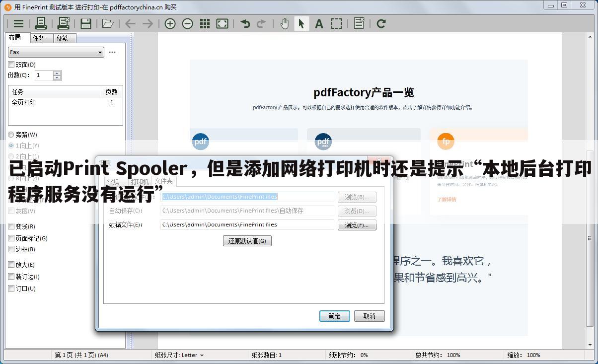
Task: Open the main hamburger menu
Action: pos(18,23)
